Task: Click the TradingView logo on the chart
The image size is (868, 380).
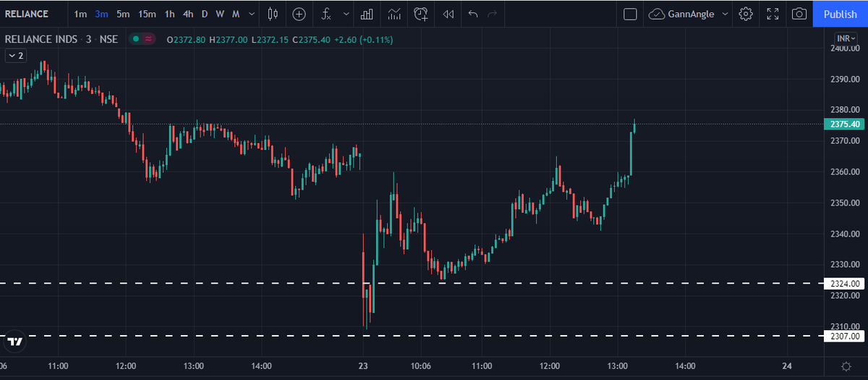Action: click(14, 341)
